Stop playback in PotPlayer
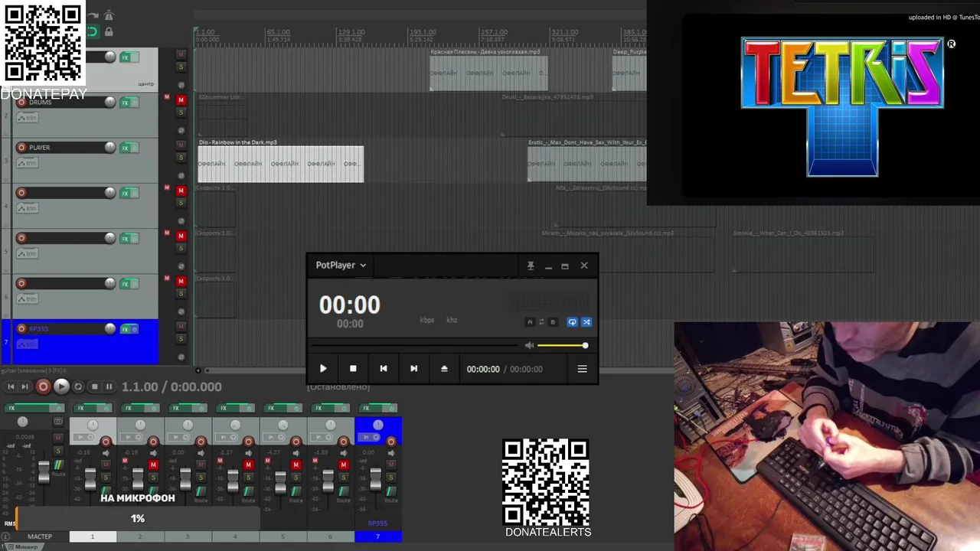The height and width of the screenshot is (551, 980). coord(353,369)
